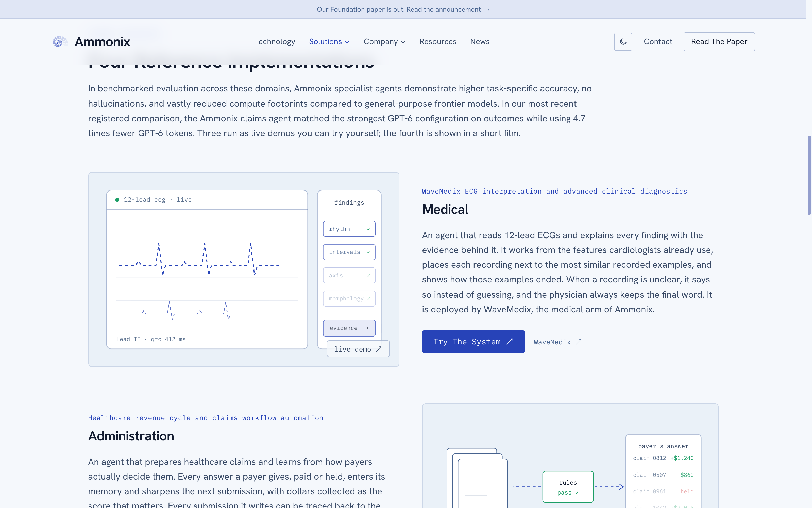Click the rules pass box
The image size is (812, 508).
pyautogui.click(x=568, y=487)
